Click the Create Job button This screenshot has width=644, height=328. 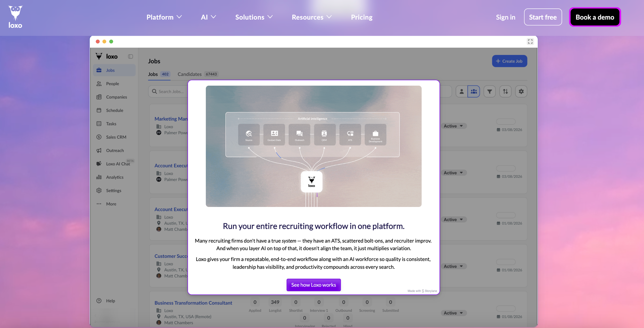click(x=509, y=61)
